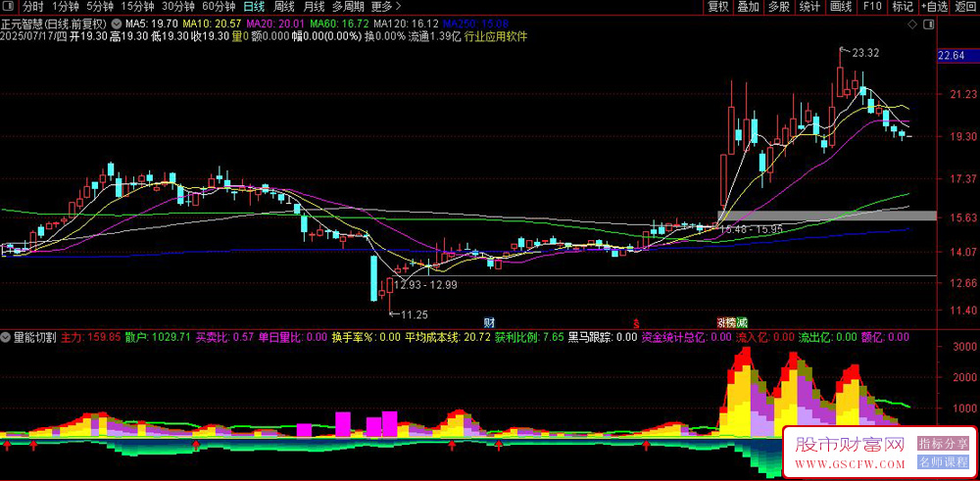The width and height of the screenshot is (980, 481).
Task: Open the 画线 drawing tool
Action: [x=841, y=7]
